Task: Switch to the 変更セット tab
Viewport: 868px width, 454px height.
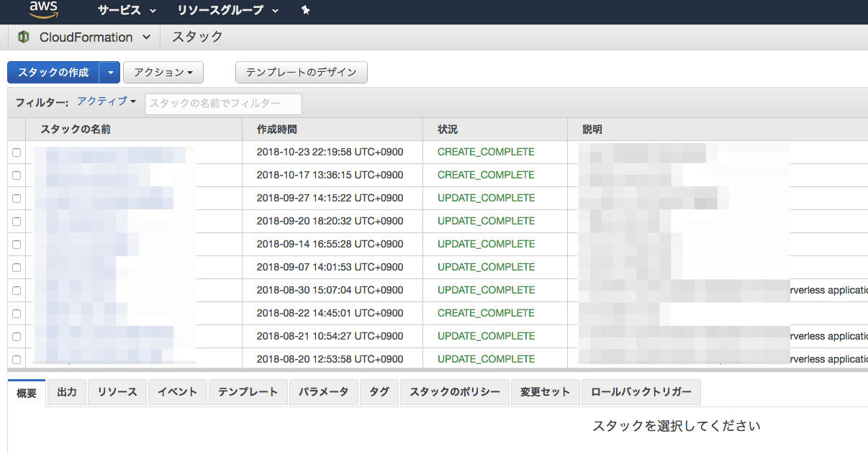Action: 546,392
